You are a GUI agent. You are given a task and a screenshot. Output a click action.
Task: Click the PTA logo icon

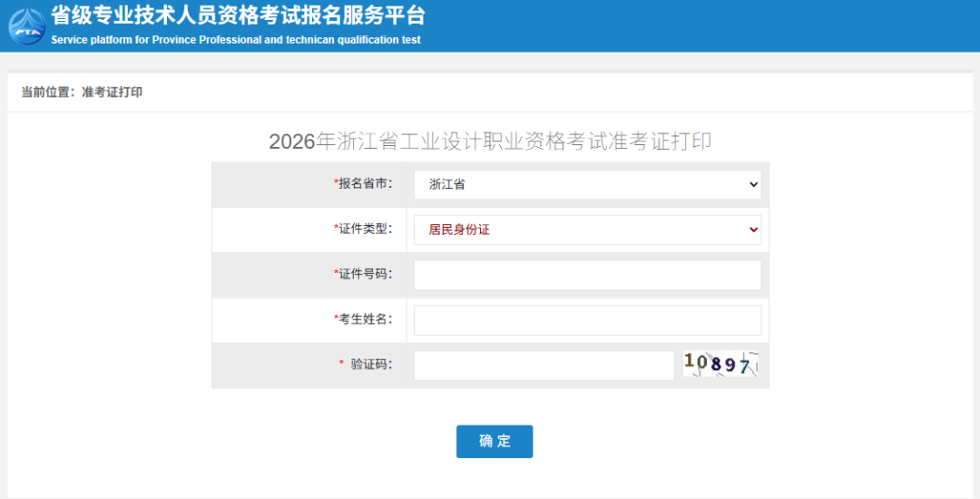point(27,26)
